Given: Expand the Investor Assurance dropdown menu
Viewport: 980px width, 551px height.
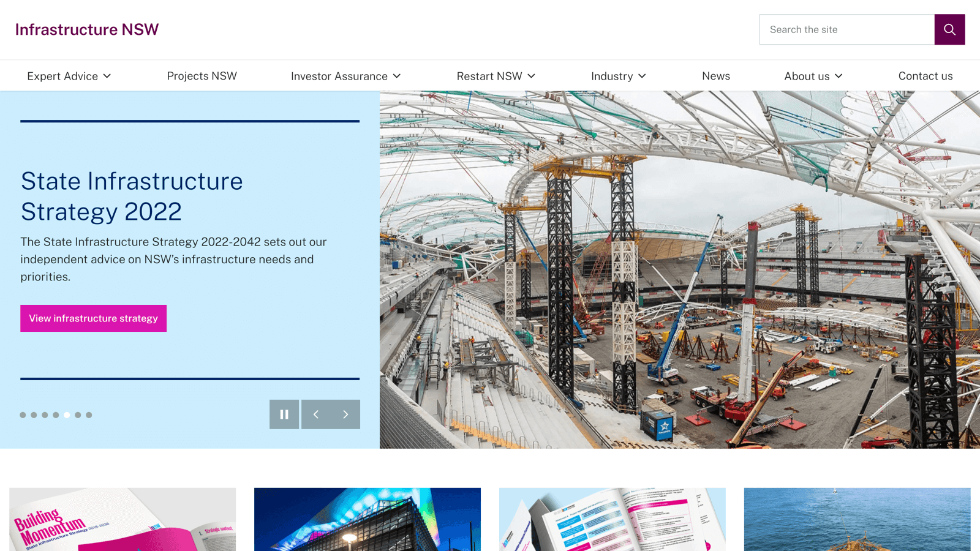Looking at the screenshot, I should coord(345,76).
